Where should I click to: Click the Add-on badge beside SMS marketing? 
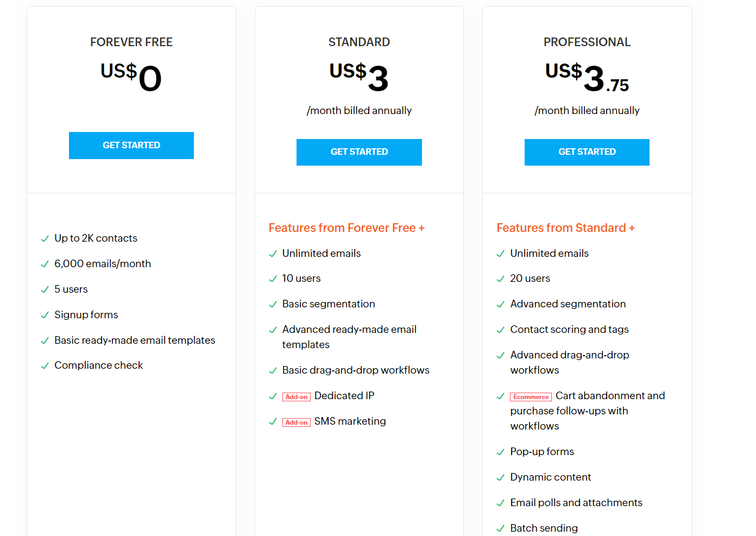click(x=297, y=423)
